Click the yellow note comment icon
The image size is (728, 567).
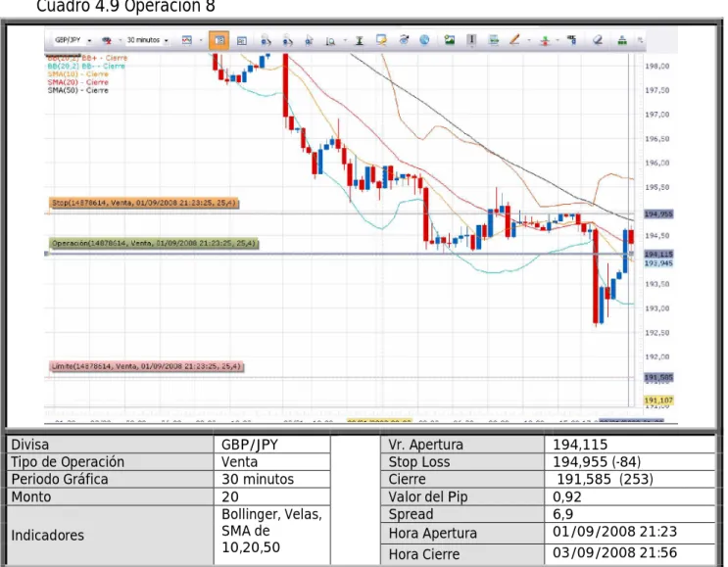coord(381,40)
